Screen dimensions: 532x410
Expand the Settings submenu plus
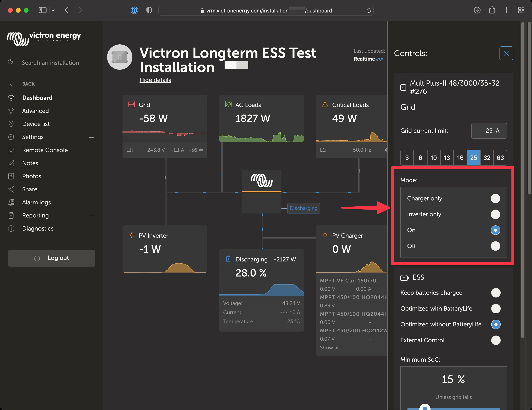pos(91,137)
